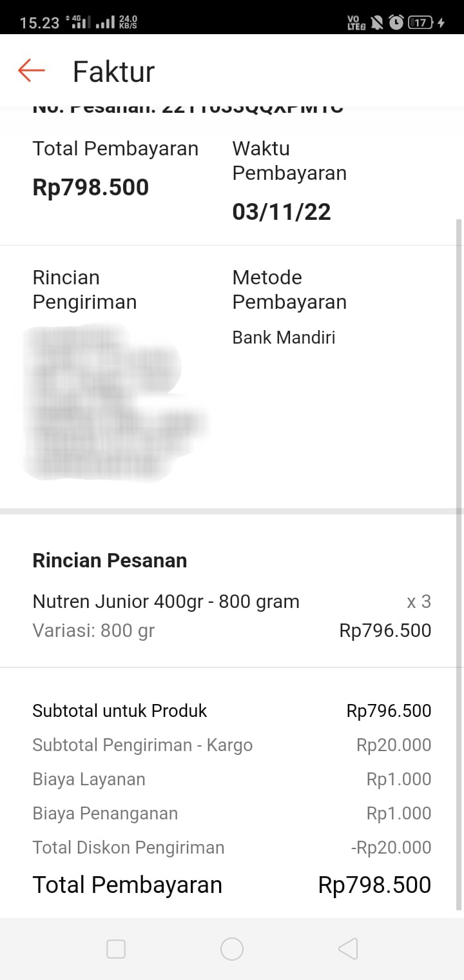Image resolution: width=464 pixels, height=980 pixels.
Task: Select the Nutren Junior 400gr product name
Action: tap(166, 602)
